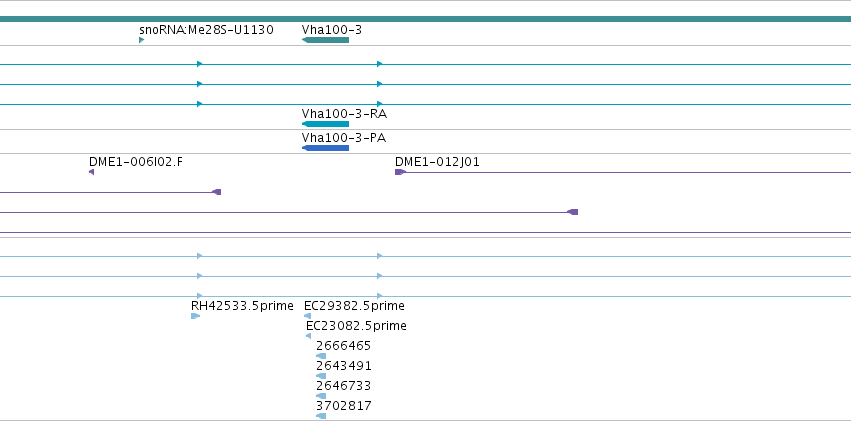Click the Vha100-3-PA label
This screenshot has width=851, height=421.
(344, 138)
